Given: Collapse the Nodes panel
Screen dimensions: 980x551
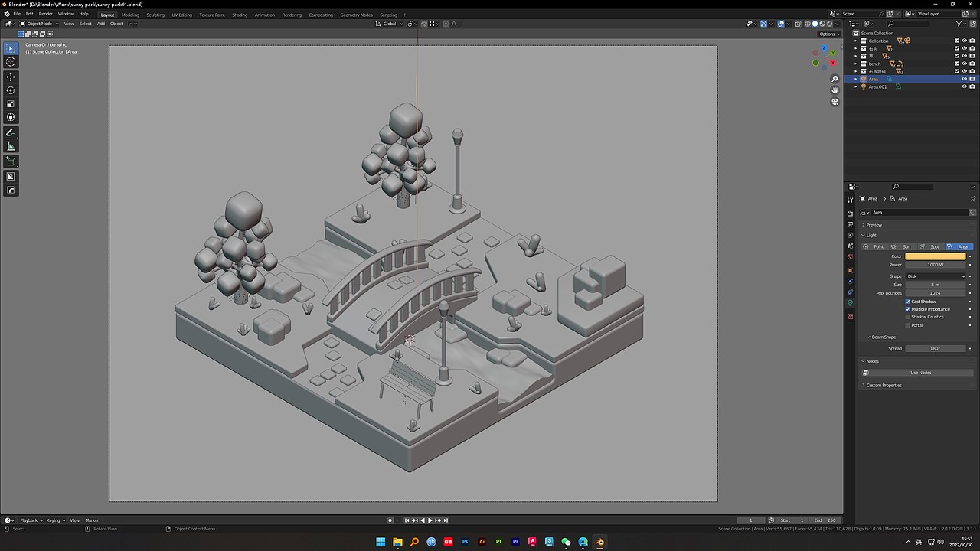Looking at the screenshot, I should (873, 361).
